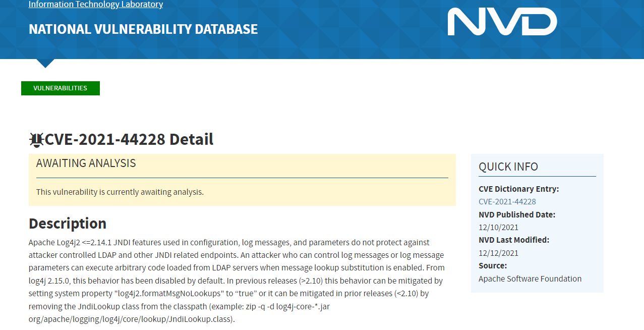
Task: Select the NVD Last Modified date 12/12/2021
Action: [x=498, y=253]
